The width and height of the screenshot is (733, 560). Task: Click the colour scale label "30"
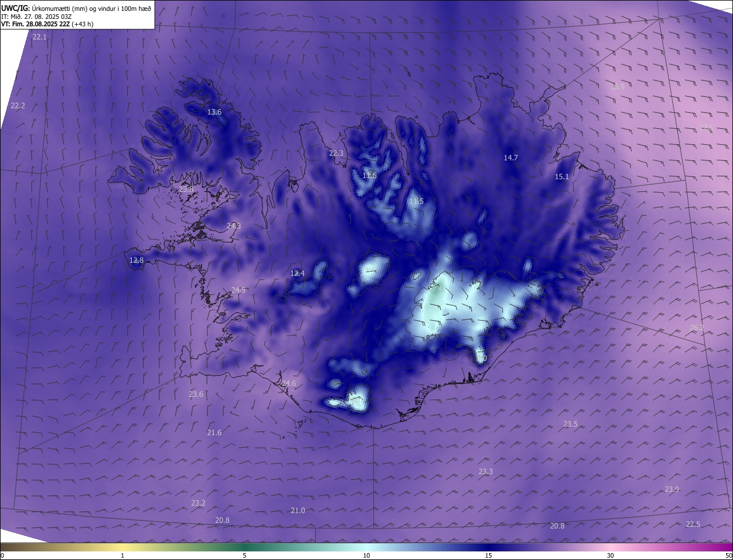click(x=610, y=555)
